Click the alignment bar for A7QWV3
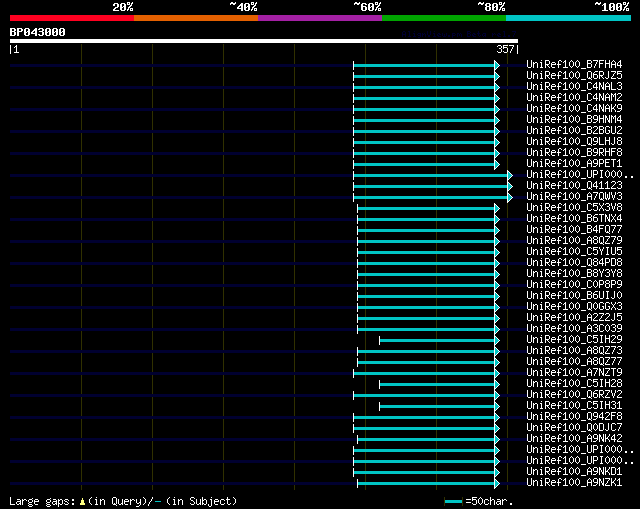Viewport: 640px width, 509px height. 431,198
